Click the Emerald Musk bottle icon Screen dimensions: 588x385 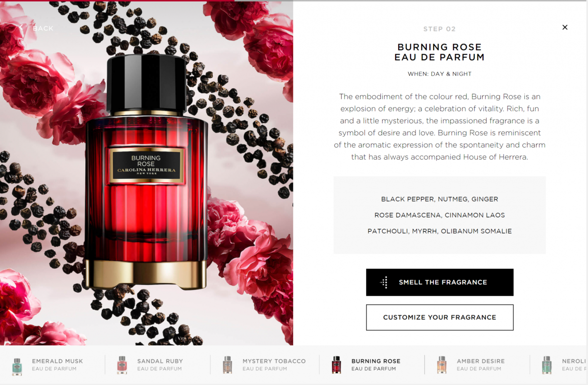(17, 365)
